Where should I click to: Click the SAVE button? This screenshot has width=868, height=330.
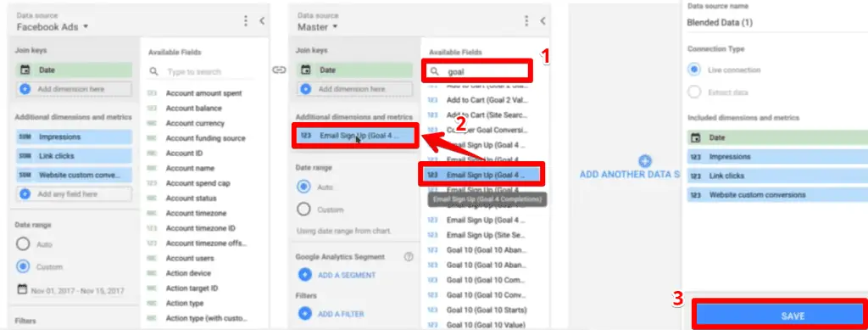781,316
